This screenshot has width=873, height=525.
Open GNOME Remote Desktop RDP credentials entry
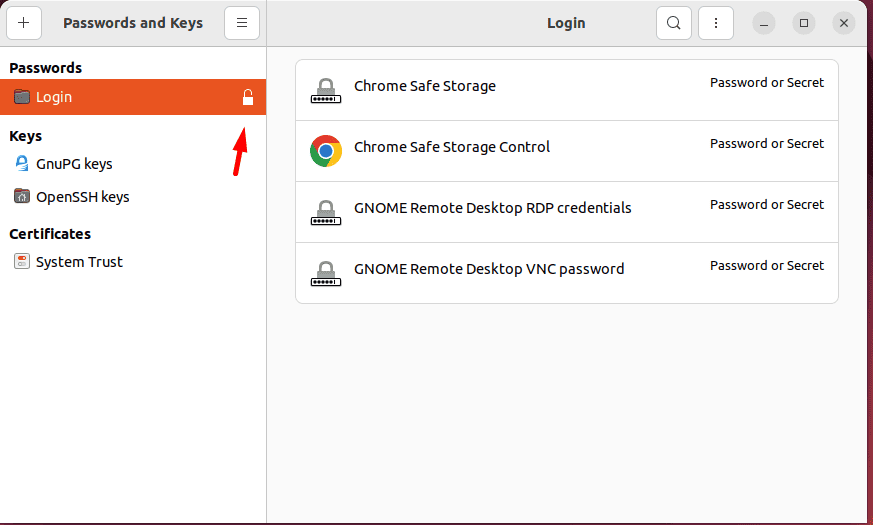[x=492, y=208]
